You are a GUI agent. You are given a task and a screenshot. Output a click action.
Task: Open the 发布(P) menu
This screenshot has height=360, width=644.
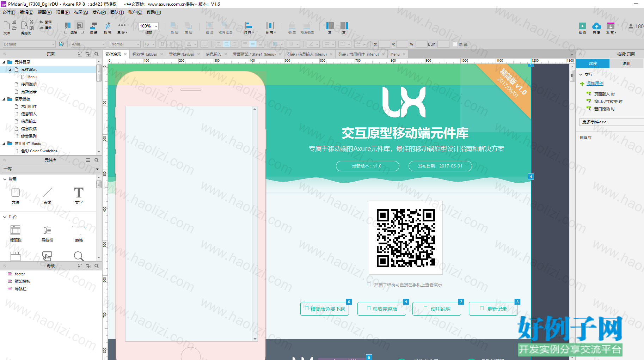[x=99, y=12]
